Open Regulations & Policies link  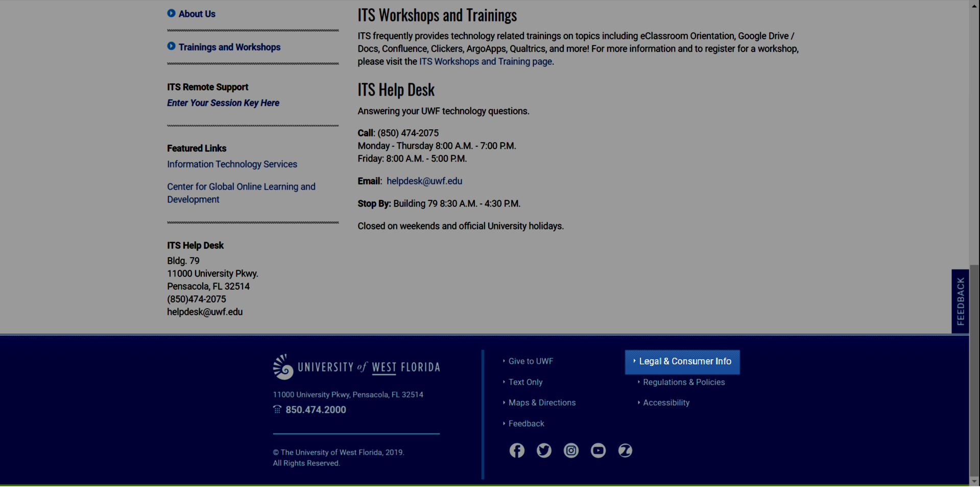684,382
